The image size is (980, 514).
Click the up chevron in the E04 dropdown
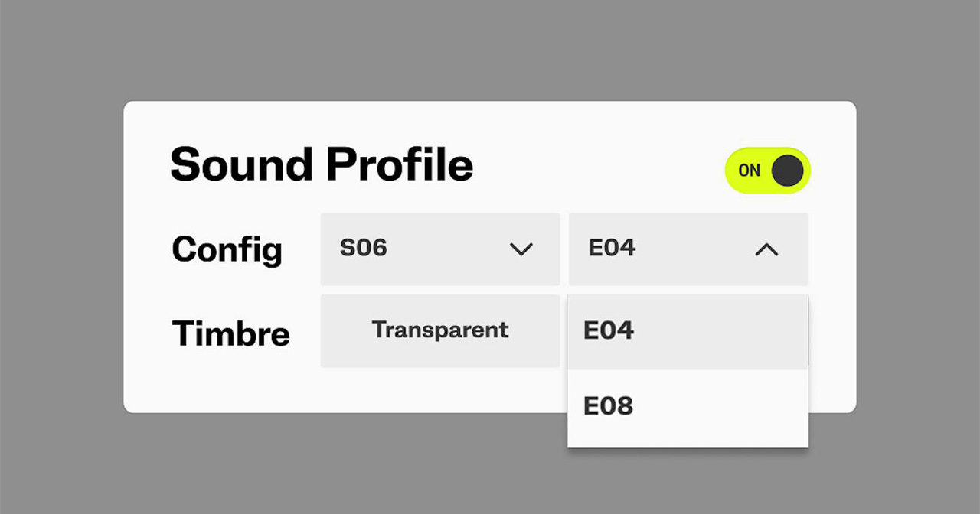766,249
